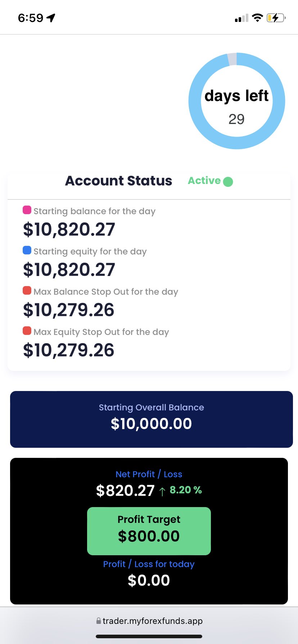The height and width of the screenshot is (644, 298).
Task: Tap the lock icon beside the URL
Action: tap(98, 621)
